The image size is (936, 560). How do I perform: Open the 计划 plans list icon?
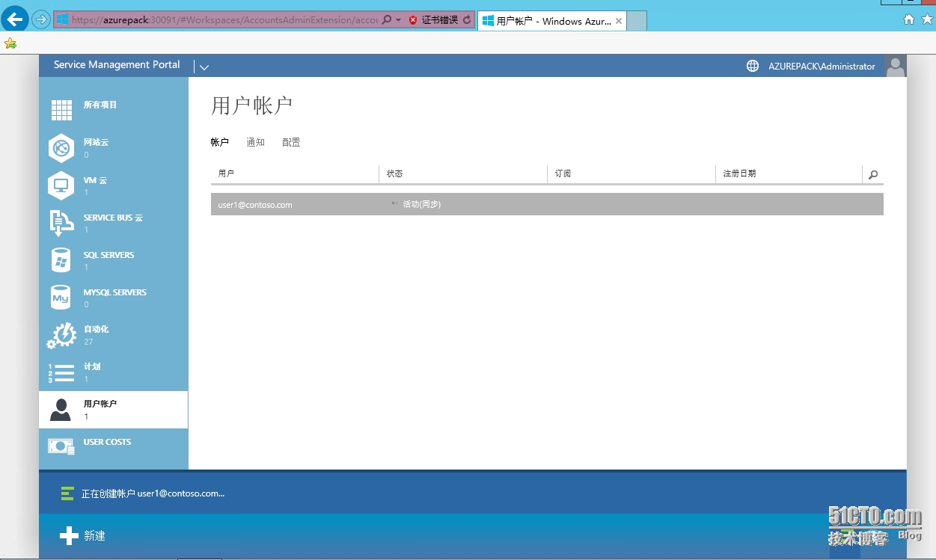(x=61, y=372)
